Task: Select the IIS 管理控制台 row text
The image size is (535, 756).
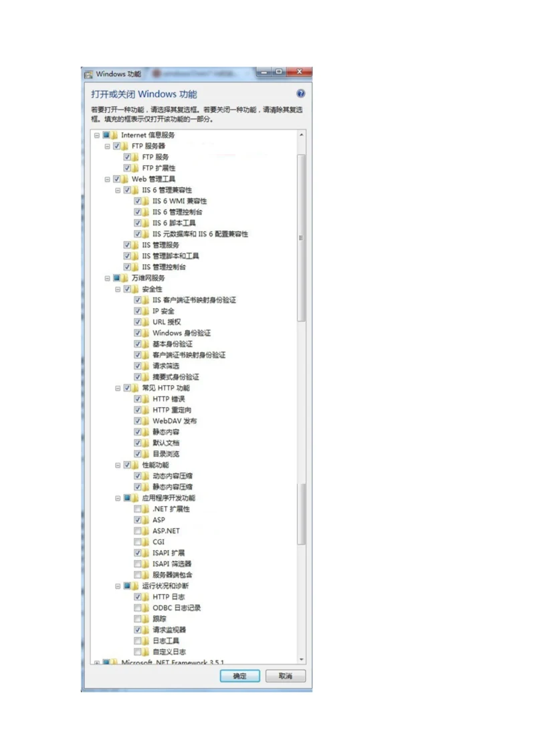Action: click(x=164, y=267)
